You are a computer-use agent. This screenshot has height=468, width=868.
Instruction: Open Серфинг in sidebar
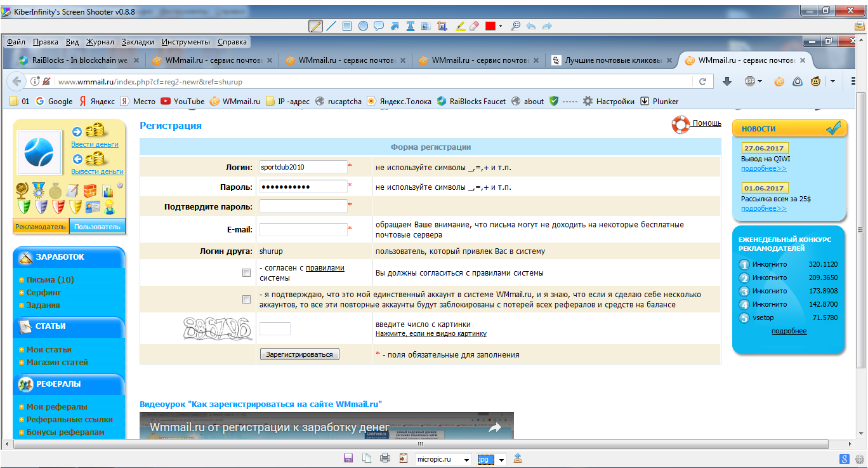[x=44, y=293]
